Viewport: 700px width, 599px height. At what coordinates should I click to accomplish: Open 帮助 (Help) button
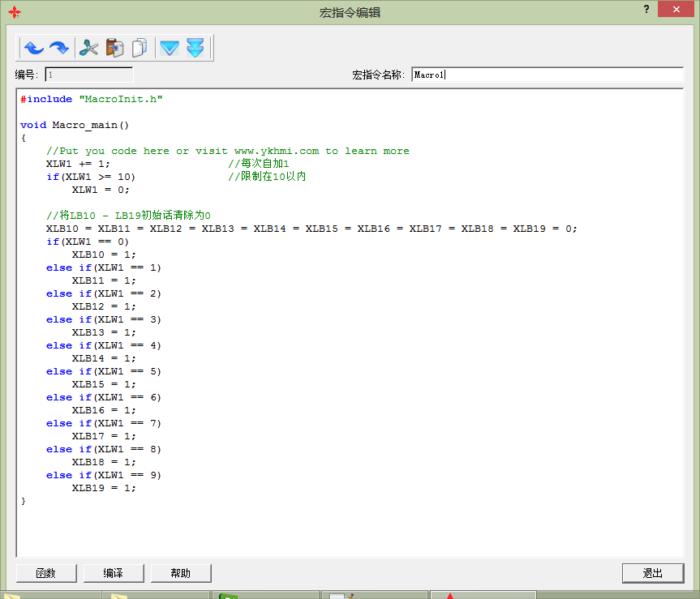coord(181,573)
